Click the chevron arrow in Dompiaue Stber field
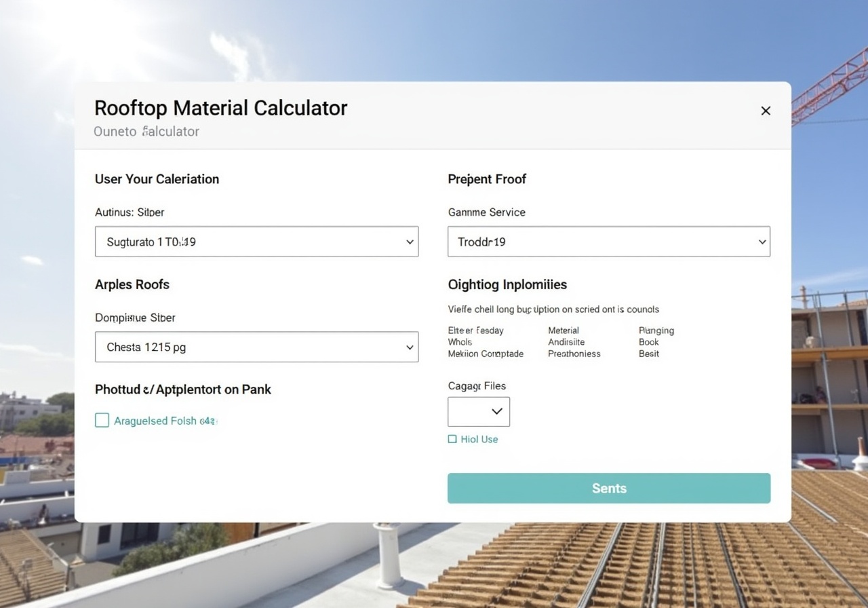Viewport: 868px width, 608px height. pyautogui.click(x=410, y=347)
